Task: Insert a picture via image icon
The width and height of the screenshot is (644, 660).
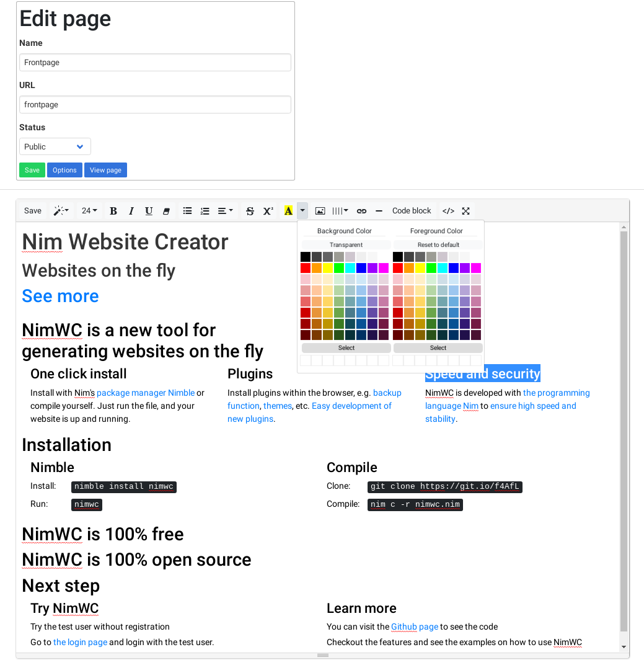Action: [x=320, y=211]
